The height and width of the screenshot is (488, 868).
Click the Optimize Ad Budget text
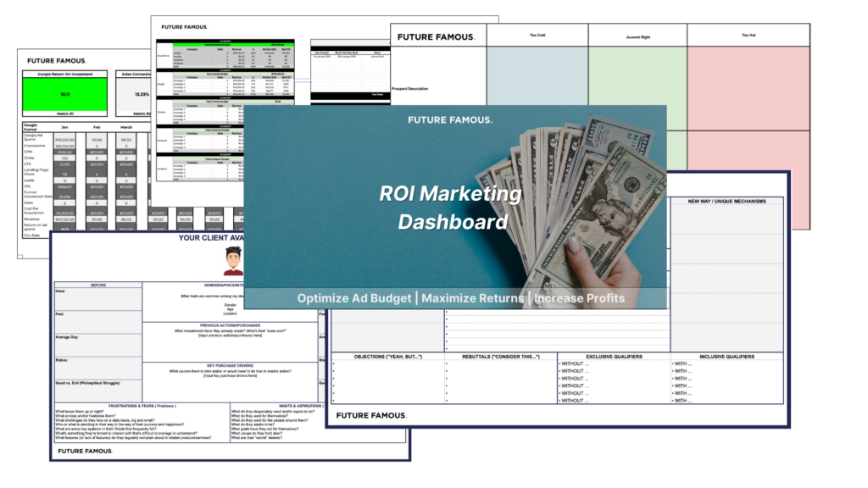pos(354,298)
